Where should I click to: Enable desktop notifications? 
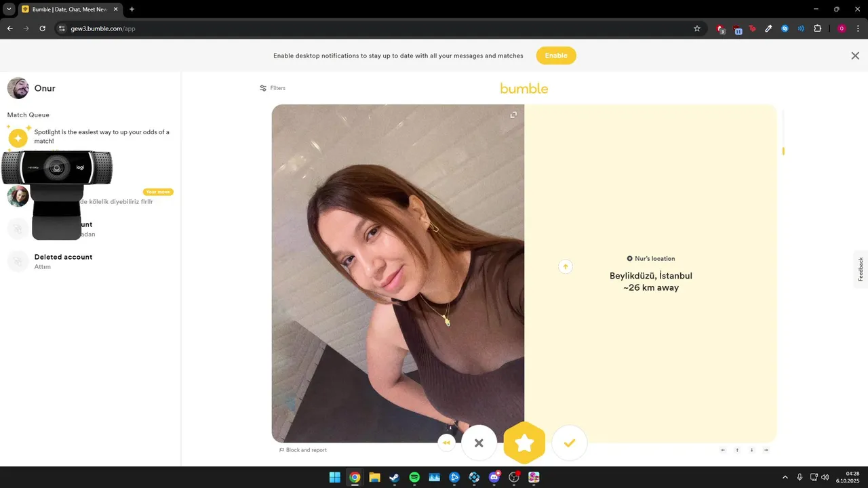556,56
